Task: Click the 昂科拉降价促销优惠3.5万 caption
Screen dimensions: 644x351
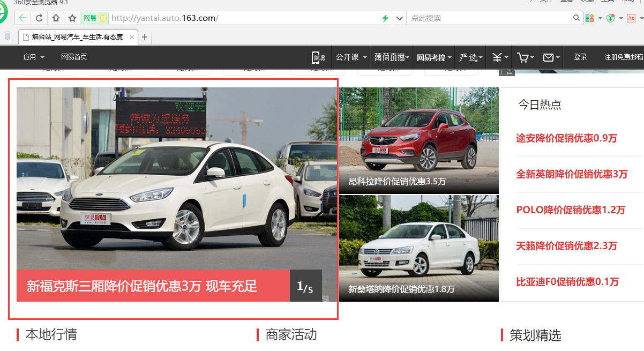Action: 397,181
